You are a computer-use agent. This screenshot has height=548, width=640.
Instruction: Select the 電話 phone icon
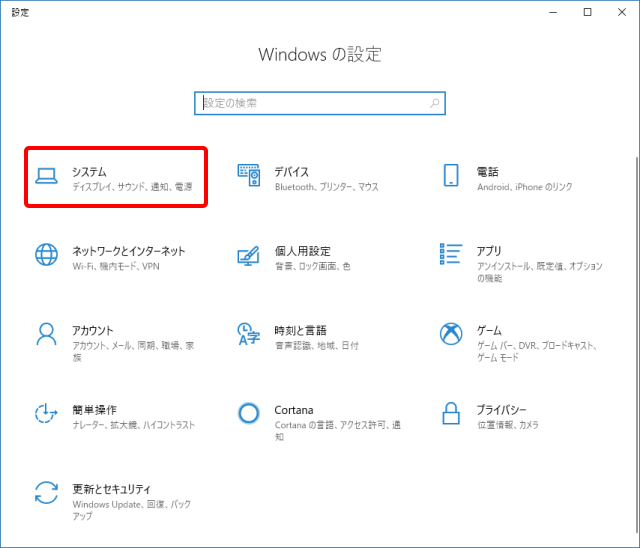pyautogui.click(x=451, y=175)
